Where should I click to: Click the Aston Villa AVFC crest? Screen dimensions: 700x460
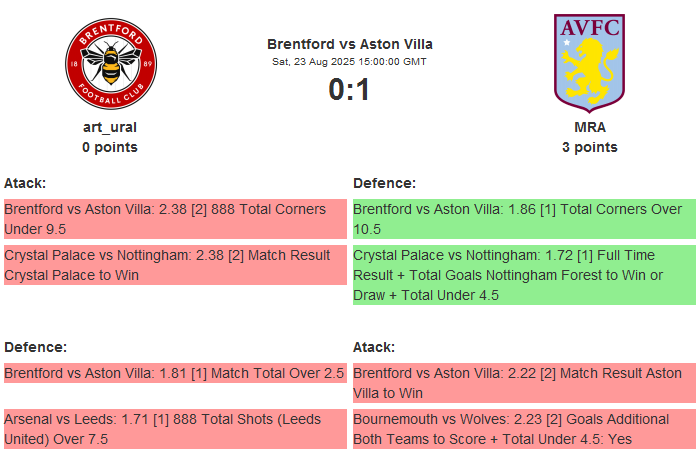pos(589,60)
